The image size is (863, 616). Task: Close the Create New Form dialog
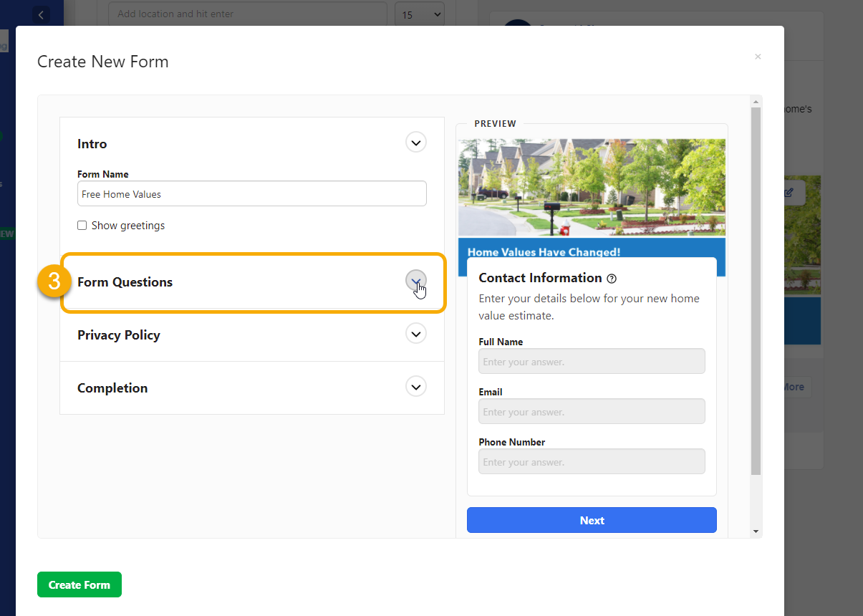click(x=758, y=57)
